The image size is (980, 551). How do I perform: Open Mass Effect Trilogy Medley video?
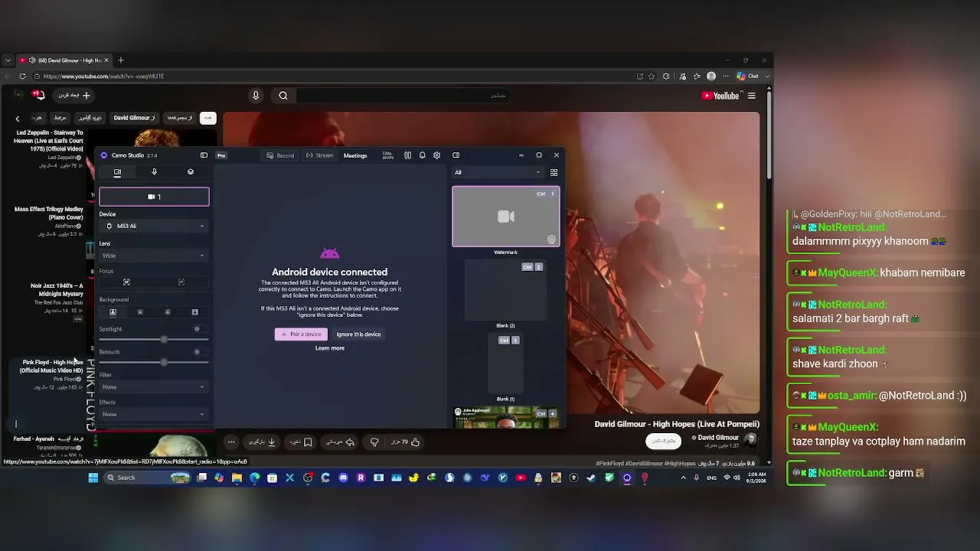[49, 214]
